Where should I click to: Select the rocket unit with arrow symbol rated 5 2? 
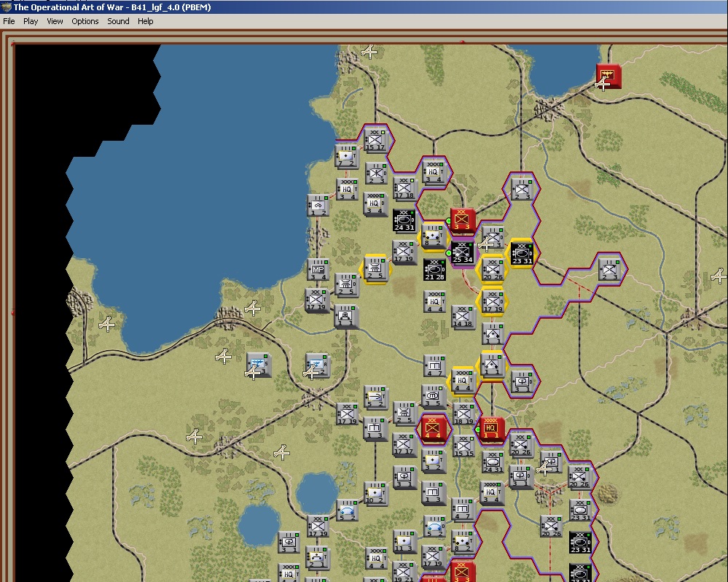pos(375,397)
